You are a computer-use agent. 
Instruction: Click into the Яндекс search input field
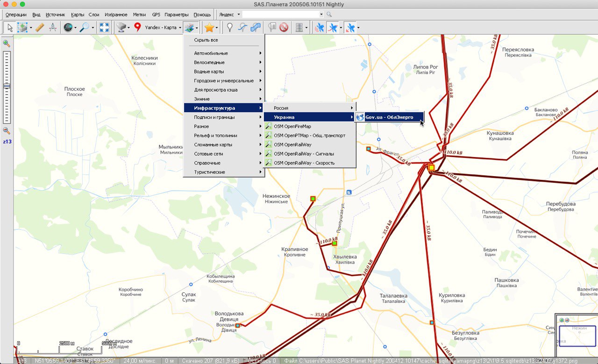click(x=280, y=14)
